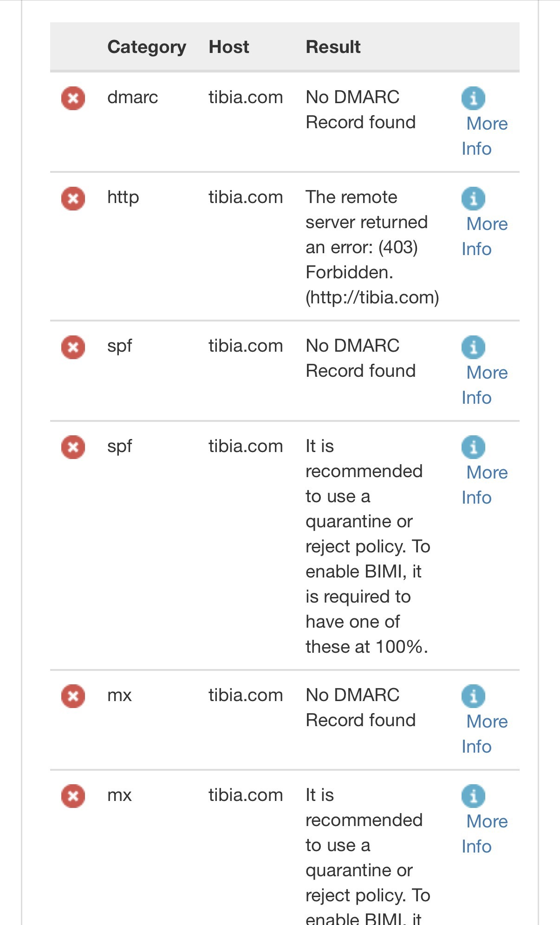The height and width of the screenshot is (925, 560).
Task: Open More Info for mx No DMARC row
Action: pyautogui.click(x=485, y=734)
